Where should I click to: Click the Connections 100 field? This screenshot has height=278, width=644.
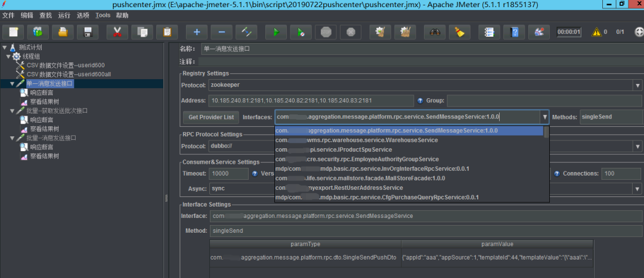pos(621,173)
